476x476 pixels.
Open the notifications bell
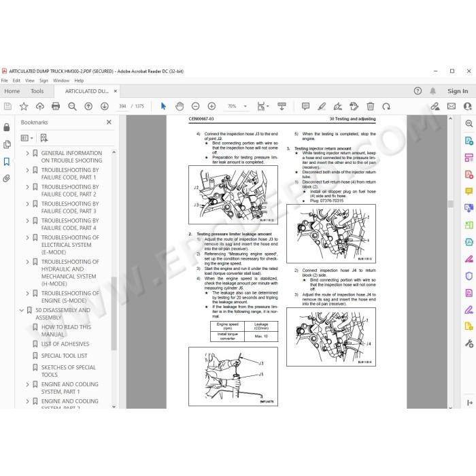433,90
